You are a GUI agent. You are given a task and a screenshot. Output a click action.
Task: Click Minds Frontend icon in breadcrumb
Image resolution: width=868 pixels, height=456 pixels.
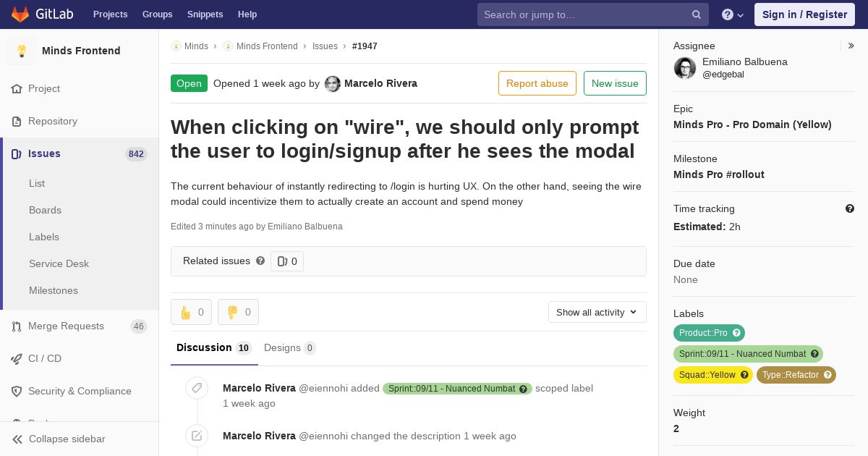pos(228,46)
